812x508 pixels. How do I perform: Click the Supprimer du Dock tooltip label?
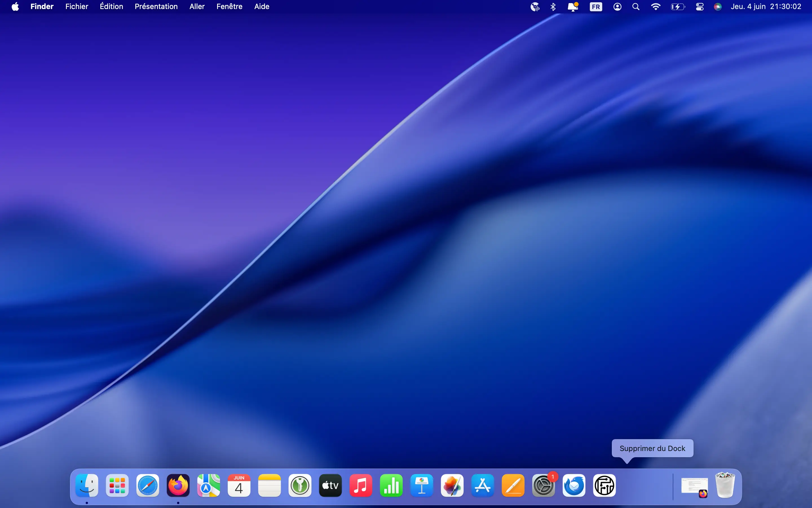[x=652, y=448]
